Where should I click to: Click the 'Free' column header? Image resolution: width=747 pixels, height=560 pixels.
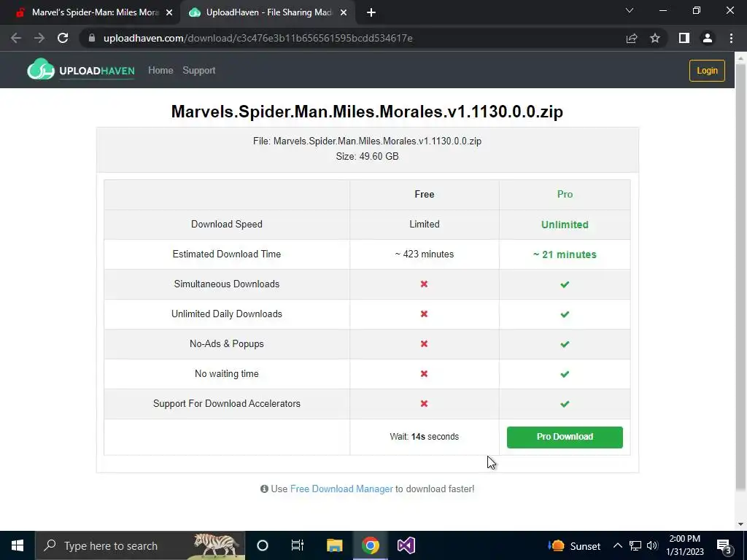click(x=424, y=194)
